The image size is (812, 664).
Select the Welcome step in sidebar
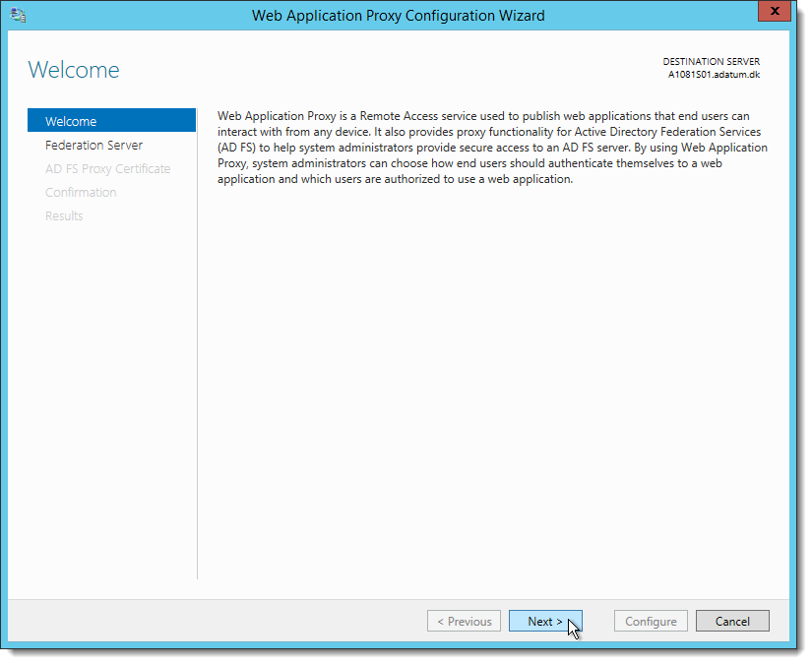click(111, 121)
